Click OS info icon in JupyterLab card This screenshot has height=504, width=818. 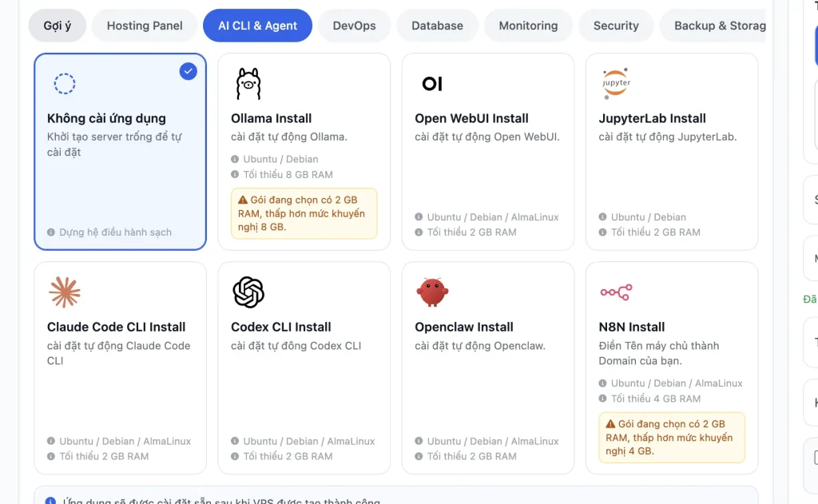click(602, 216)
